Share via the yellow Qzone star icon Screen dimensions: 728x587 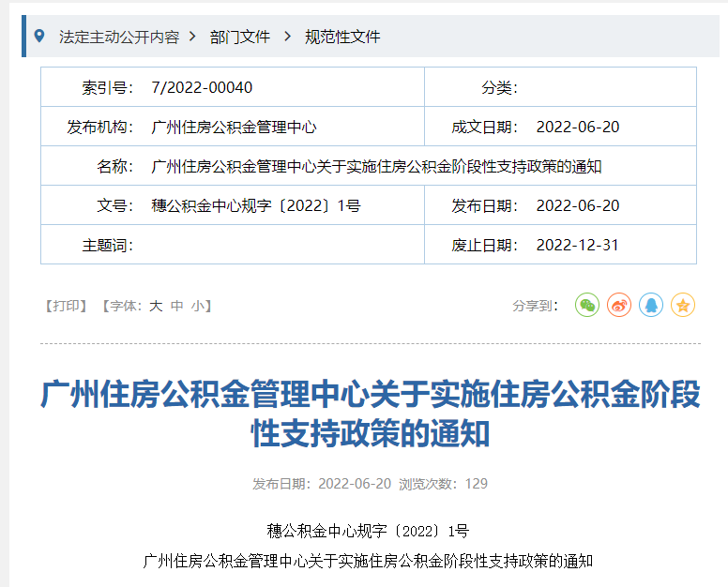683,305
